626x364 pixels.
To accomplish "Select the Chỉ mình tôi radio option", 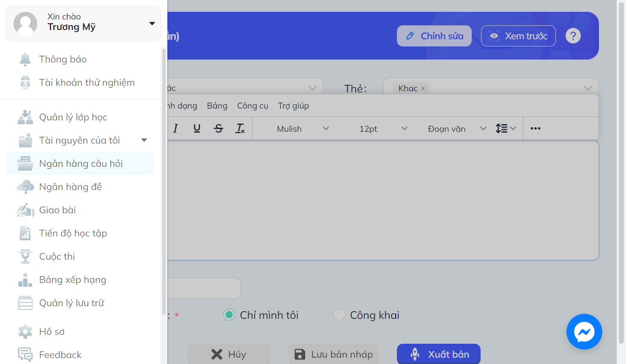I will pyautogui.click(x=229, y=315).
